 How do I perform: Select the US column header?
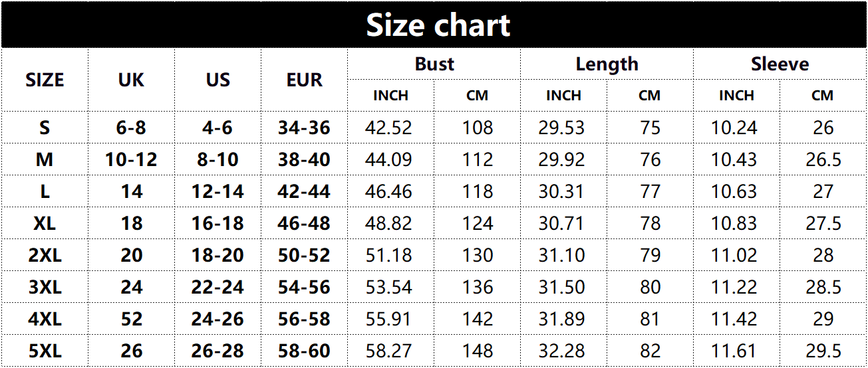point(217,80)
